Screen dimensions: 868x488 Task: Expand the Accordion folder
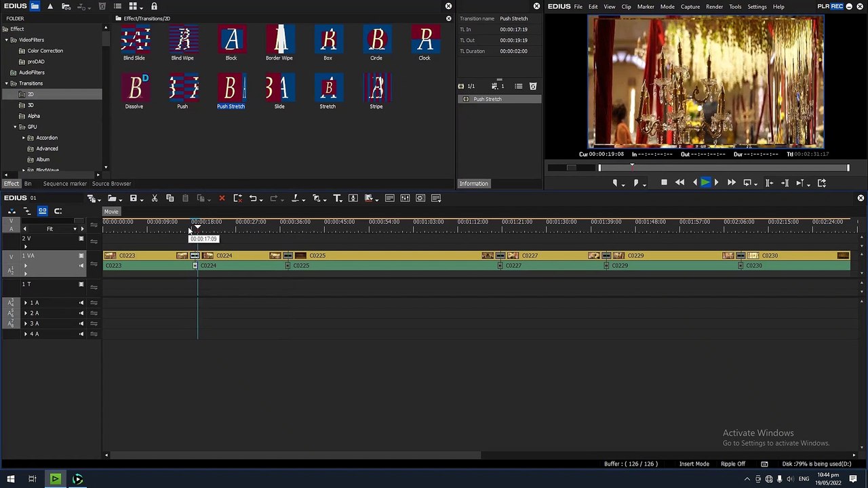(x=24, y=138)
